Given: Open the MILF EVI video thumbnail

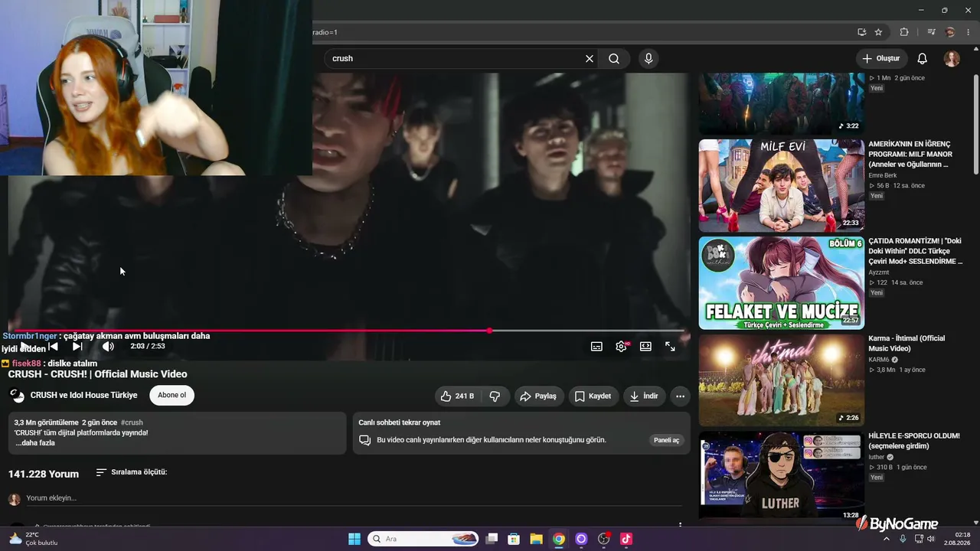Looking at the screenshot, I should pos(781,186).
